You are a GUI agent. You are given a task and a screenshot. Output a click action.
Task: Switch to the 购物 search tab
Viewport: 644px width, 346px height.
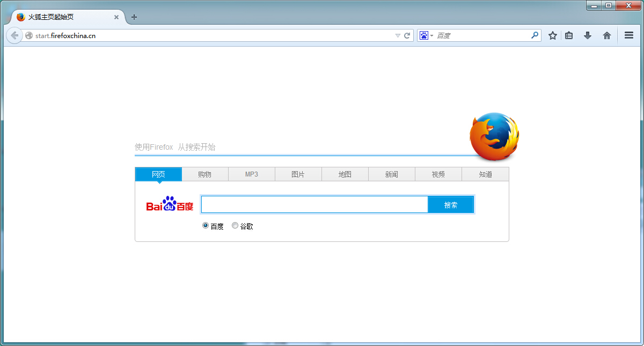click(205, 174)
